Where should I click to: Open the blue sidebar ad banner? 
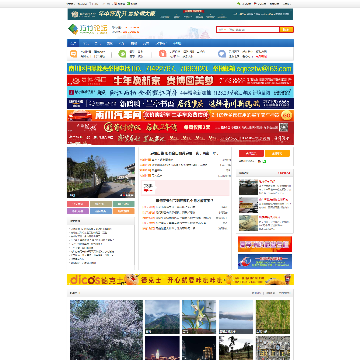point(265,261)
